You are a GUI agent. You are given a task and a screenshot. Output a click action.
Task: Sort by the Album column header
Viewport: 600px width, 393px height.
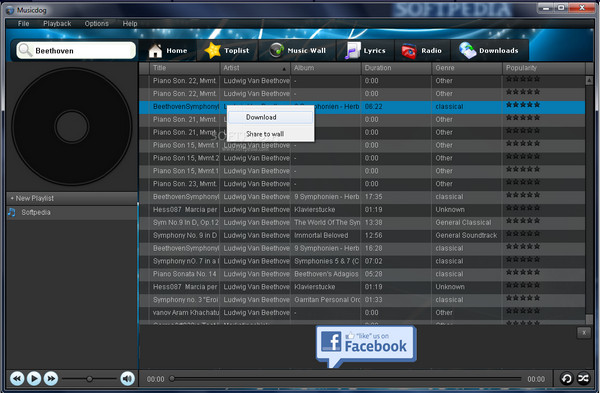click(x=326, y=68)
